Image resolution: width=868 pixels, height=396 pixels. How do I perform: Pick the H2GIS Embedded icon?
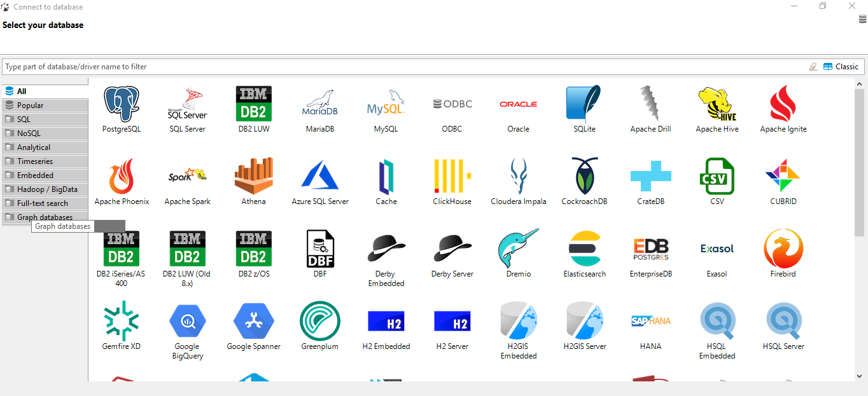pos(519,322)
